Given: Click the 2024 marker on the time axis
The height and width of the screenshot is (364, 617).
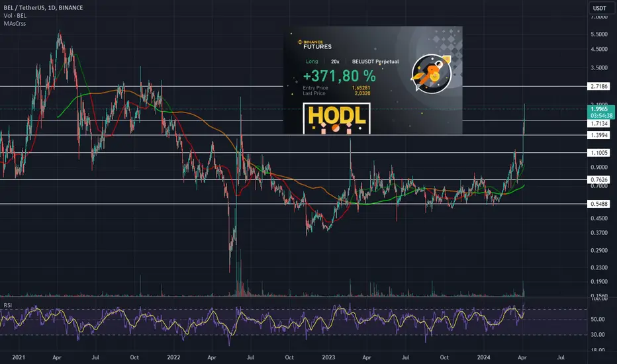Looking at the screenshot, I should (484, 357).
